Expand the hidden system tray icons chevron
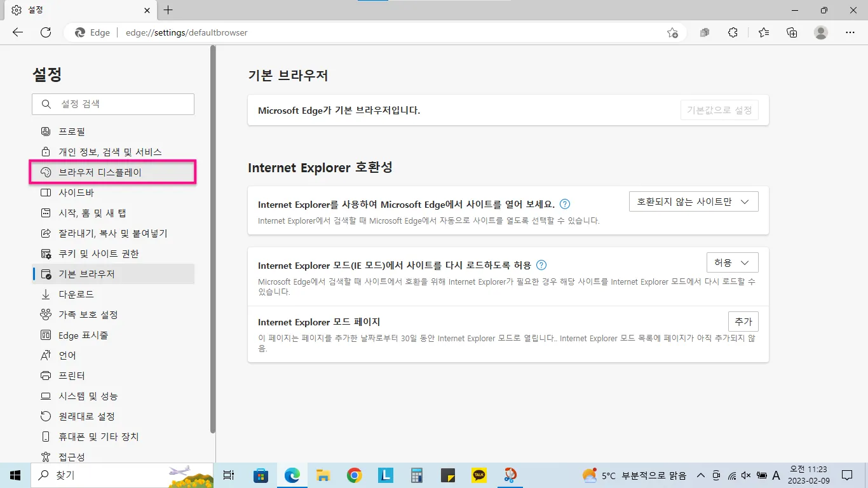The image size is (868, 488). 701,475
